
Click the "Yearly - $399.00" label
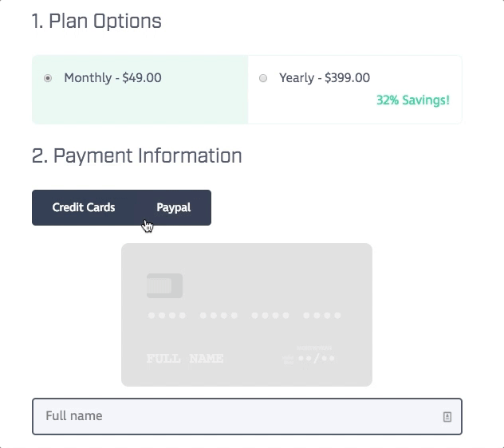pos(325,78)
